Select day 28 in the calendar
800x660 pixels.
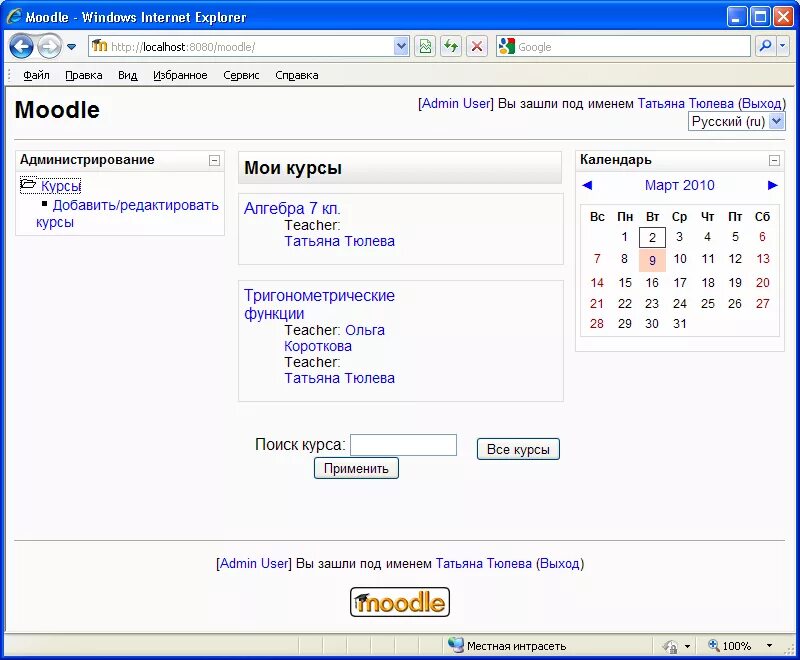(x=596, y=323)
